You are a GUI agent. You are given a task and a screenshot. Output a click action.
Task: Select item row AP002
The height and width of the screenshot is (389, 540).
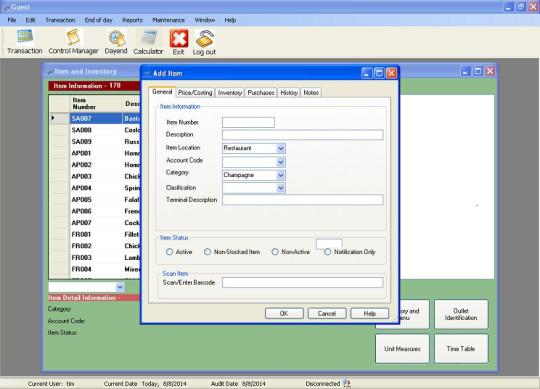tap(95, 165)
